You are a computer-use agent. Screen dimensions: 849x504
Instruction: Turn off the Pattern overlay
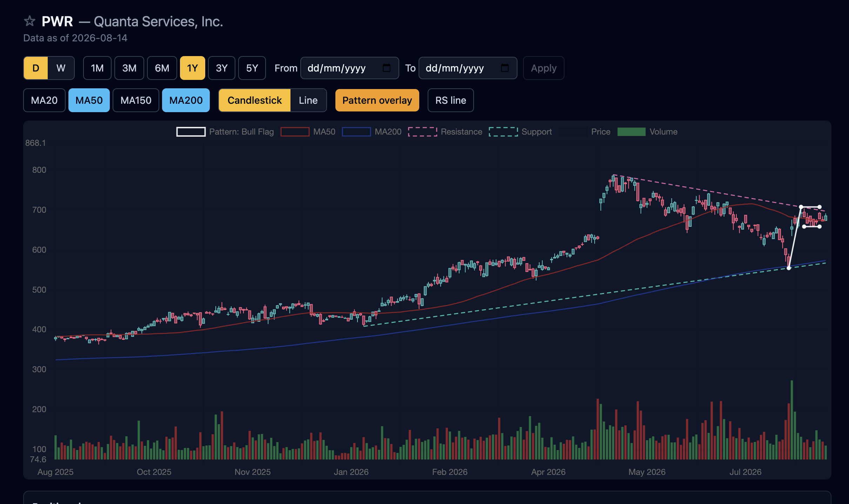click(377, 100)
